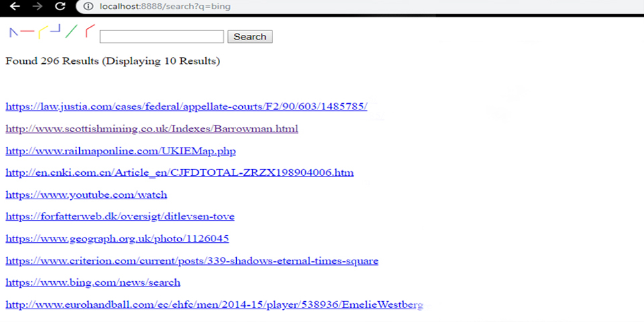Go to the youtube.com watch link

[x=86, y=195]
